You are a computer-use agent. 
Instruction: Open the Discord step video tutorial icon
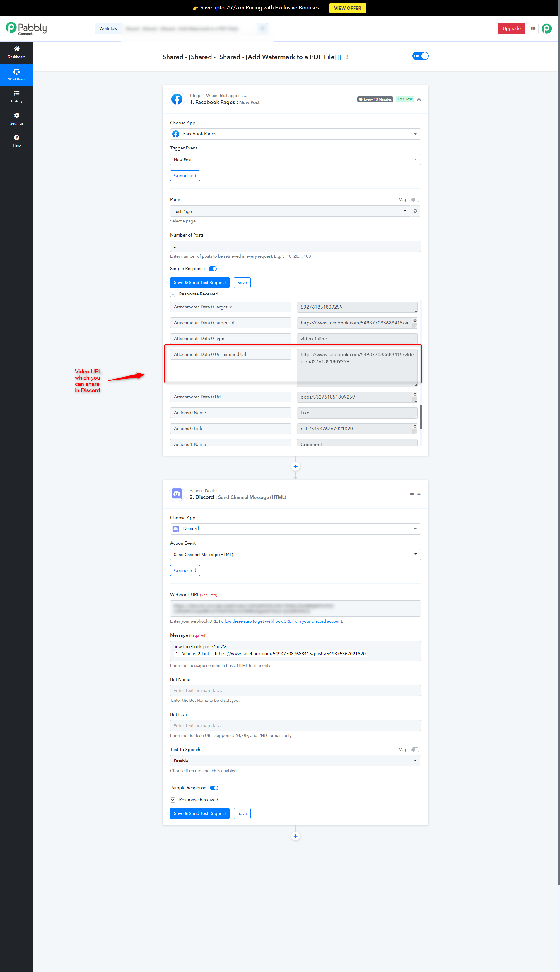(x=412, y=494)
